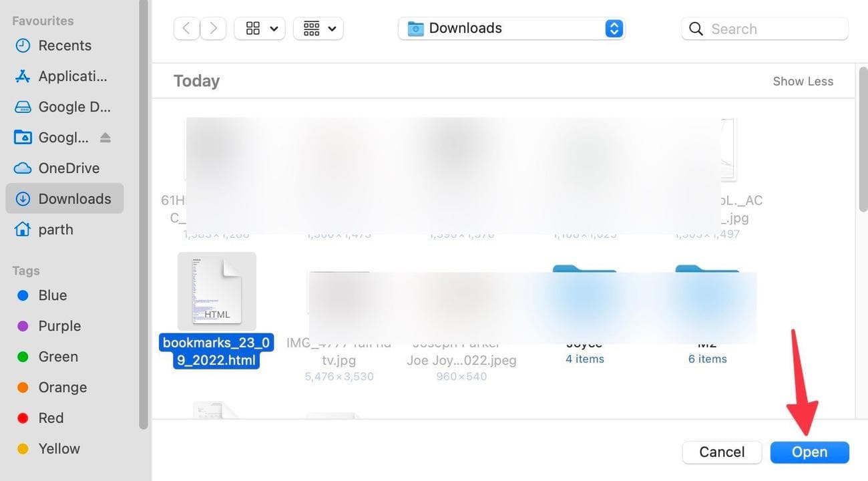868x481 pixels.
Task: Open OneDrive location in sidebar
Action: point(68,168)
